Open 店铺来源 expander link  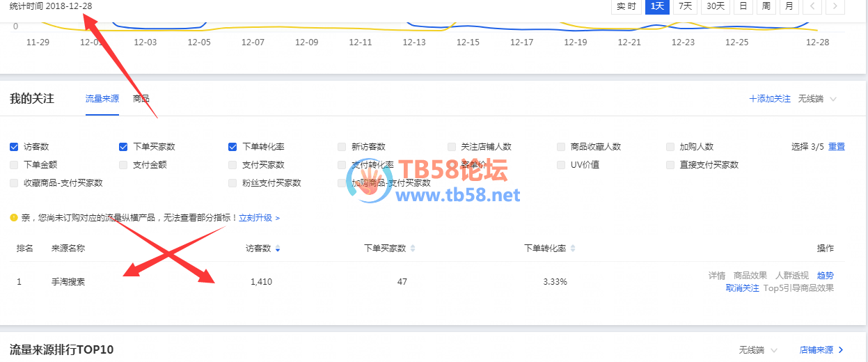[821, 349]
